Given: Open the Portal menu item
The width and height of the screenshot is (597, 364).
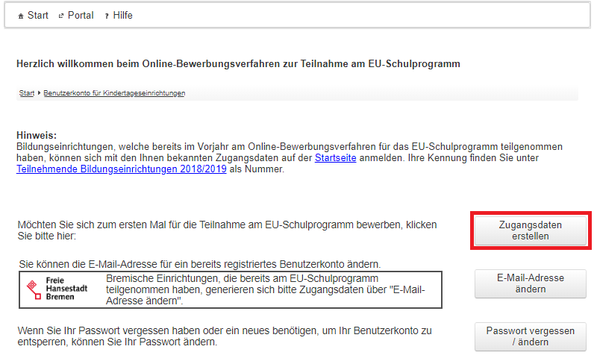Looking at the screenshot, I should 81,15.
